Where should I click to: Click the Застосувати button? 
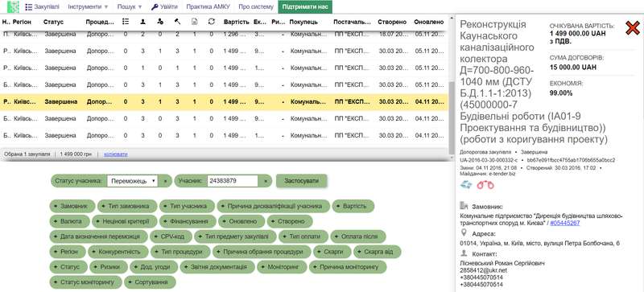pos(301,180)
